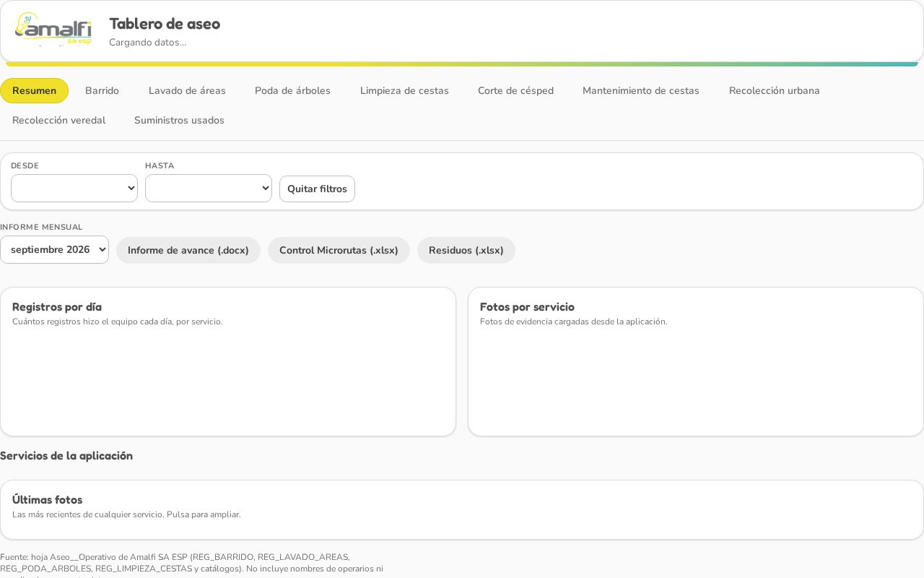Click the Tablero de aseo title

click(165, 24)
